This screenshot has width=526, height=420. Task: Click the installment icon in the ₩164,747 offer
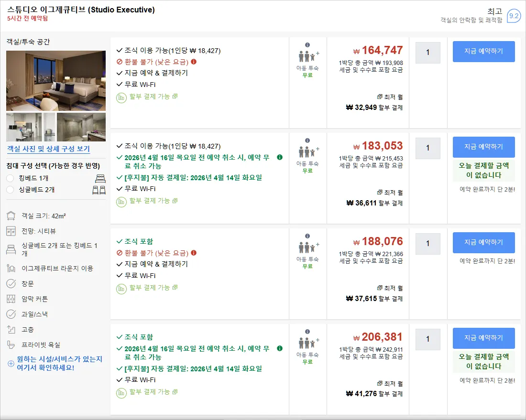pos(121,97)
